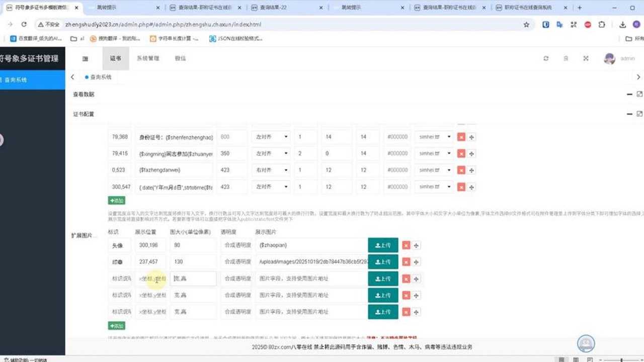Click the trash icon in the admin header
The height and width of the screenshot is (362, 644).
[x=566, y=59]
